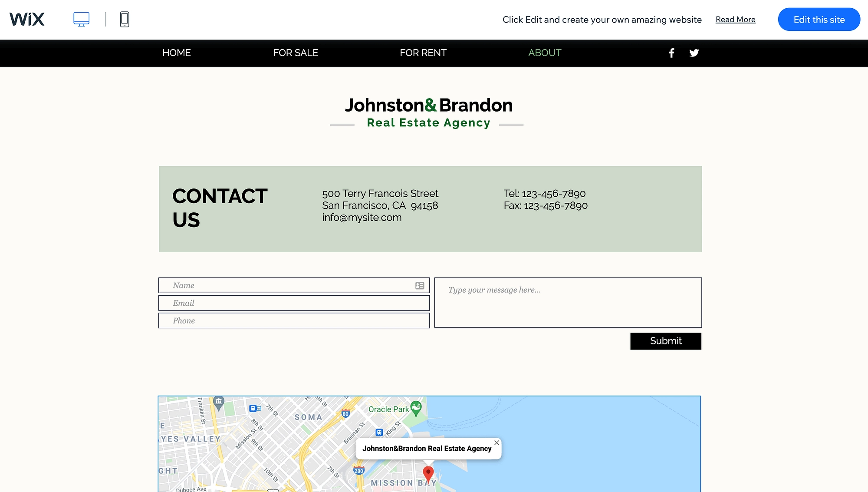The width and height of the screenshot is (868, 492).
Task: Click the Phone input field
Action: coord(294,320)
